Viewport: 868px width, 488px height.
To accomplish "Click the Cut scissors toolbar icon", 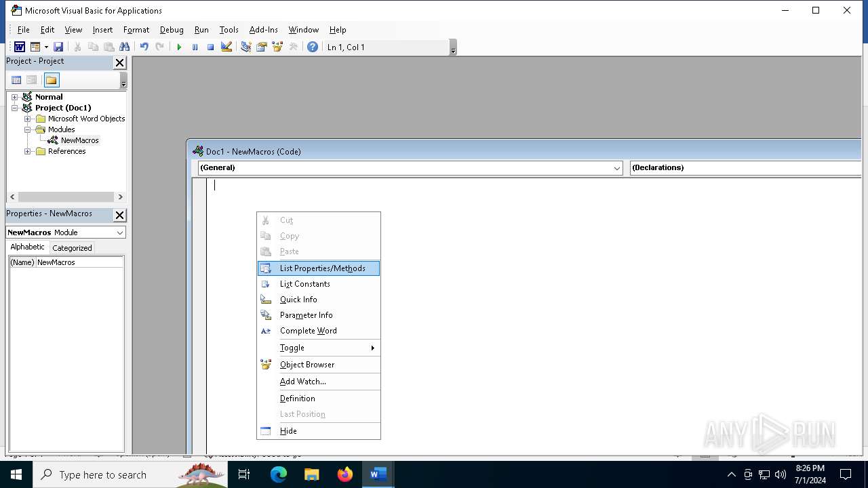I will (x=77, y=47).
